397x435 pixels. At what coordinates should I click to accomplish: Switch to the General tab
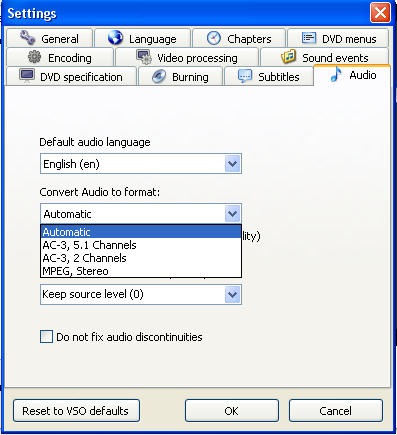pos(49,38)
